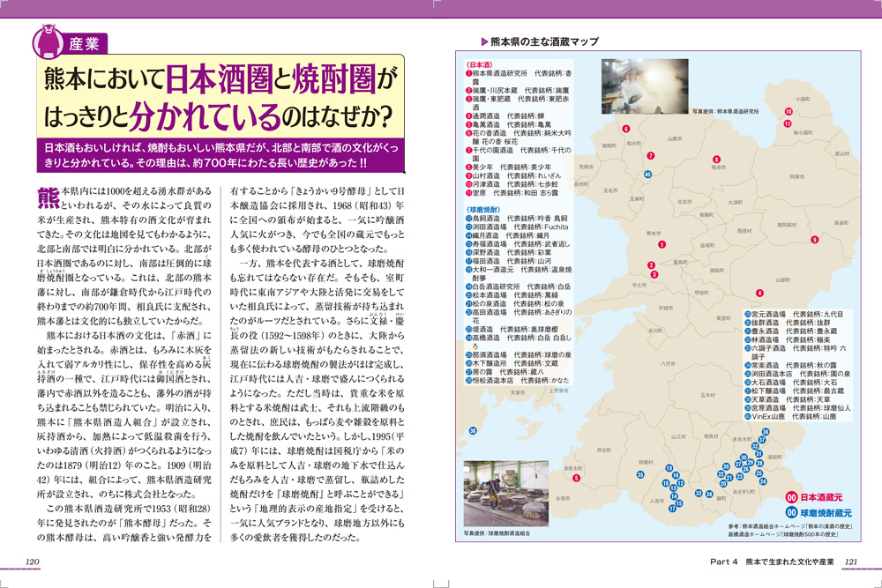Select blue map marker 38 in Amakusa
Screen dimensions: 882x588
(x=473, y=430)
